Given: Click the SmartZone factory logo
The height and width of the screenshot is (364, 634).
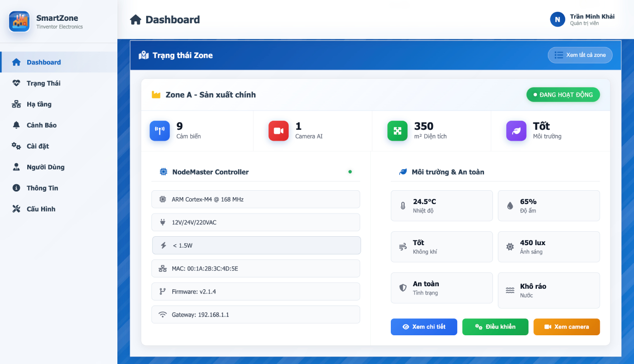Looking at the screenshot, I should (x=19, y=21).
